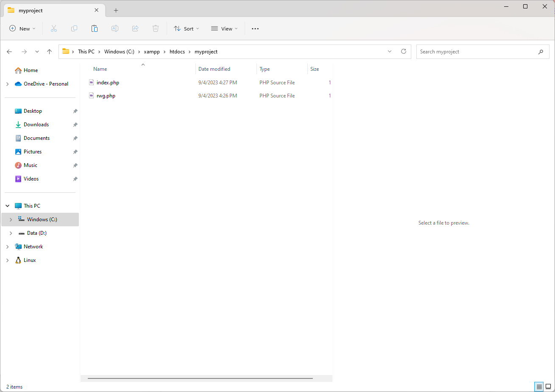This screenshot has height=392, width=555.
Task: Click the Copy icon in toolbar
Action: pyautogui.click(x=74, y=28)
